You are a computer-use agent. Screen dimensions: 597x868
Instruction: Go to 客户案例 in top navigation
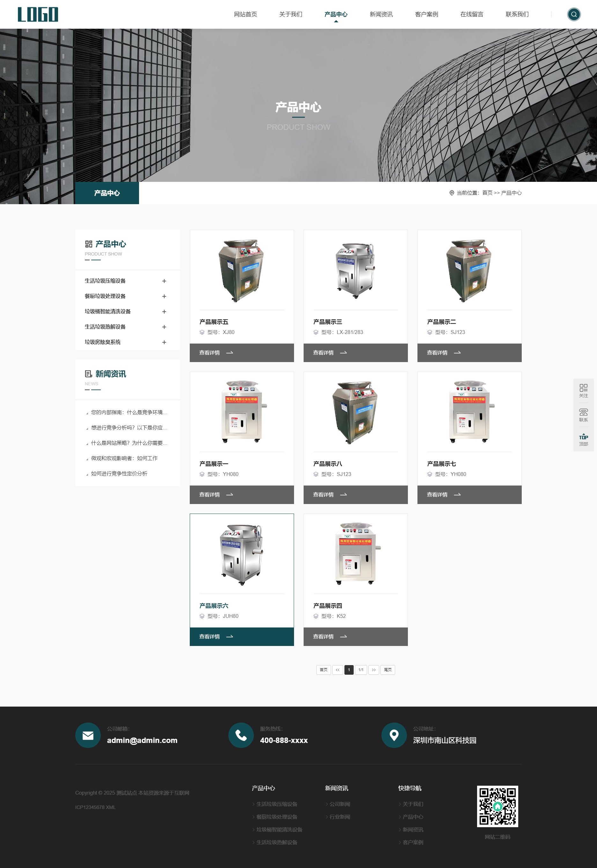pyautogui.click(x=426, y=15)
